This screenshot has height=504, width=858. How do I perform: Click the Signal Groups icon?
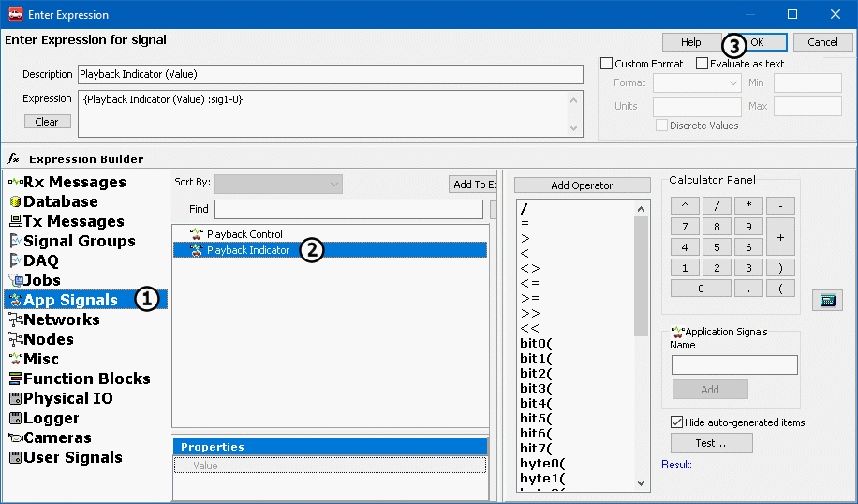pyautogui.click(x=15, y=241)
